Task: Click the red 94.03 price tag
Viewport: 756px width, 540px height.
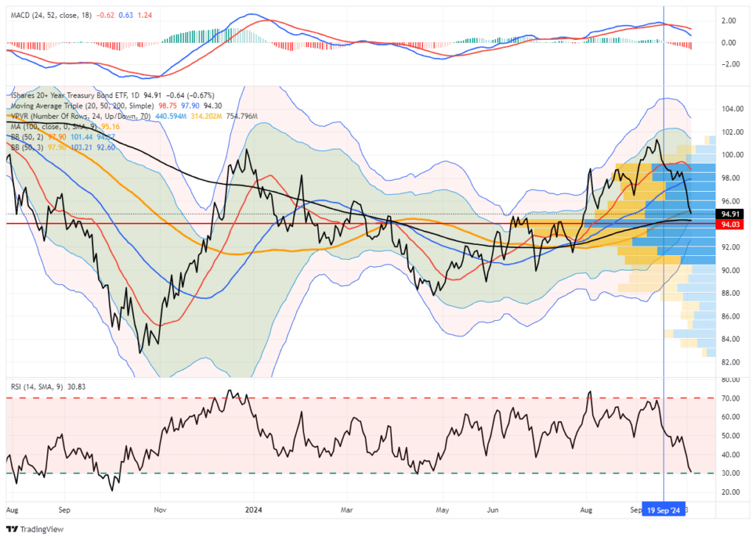Action: coord(731,225)
